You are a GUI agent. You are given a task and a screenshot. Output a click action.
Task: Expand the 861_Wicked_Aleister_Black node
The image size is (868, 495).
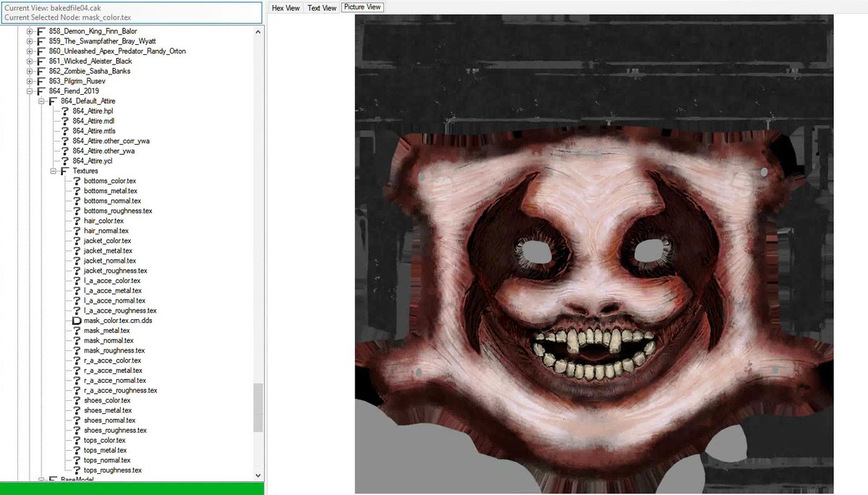[30, 62]
